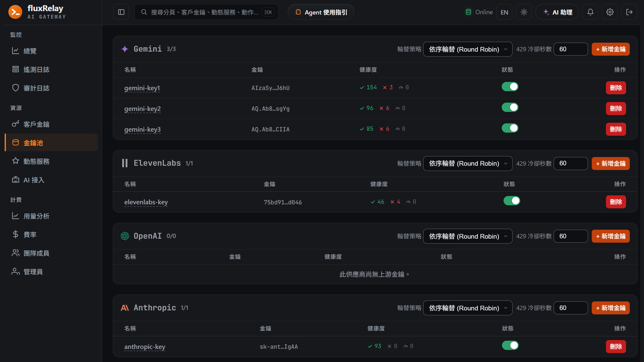644x362 pixels.
Task: Click the Online database status icon
Action: pyautogui.click(x=468, y=12)
